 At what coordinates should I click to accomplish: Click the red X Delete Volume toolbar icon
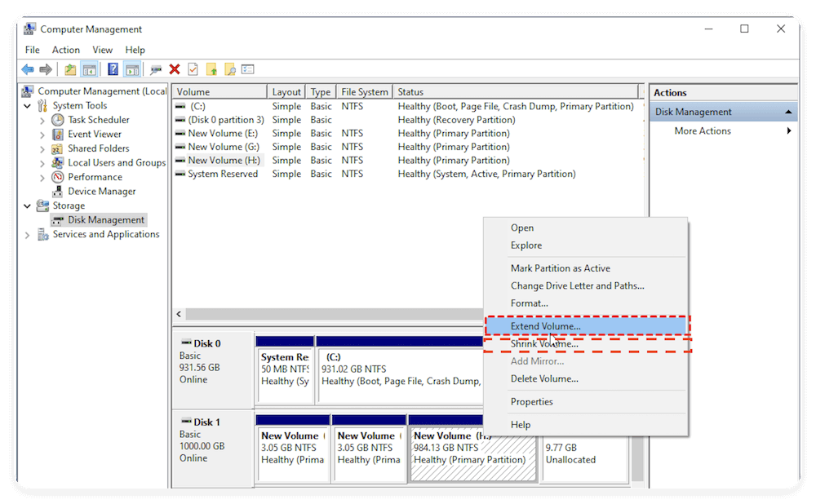tap(174, 69)
